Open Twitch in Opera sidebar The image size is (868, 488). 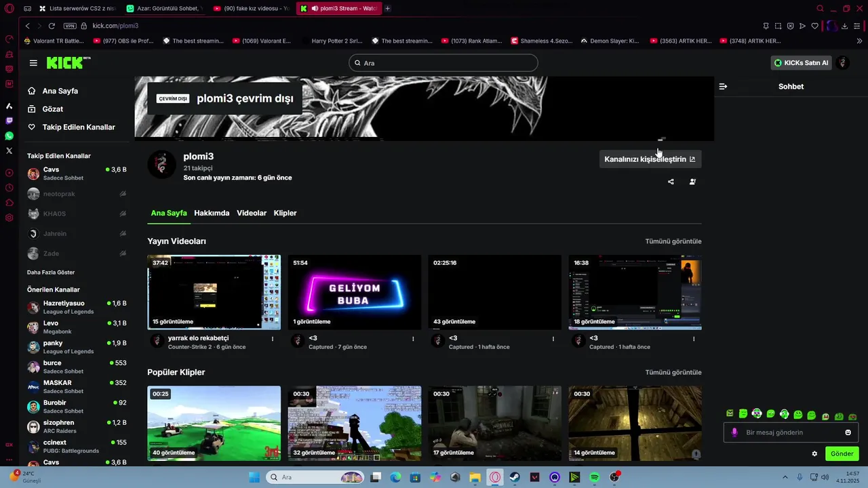[9, 121]
